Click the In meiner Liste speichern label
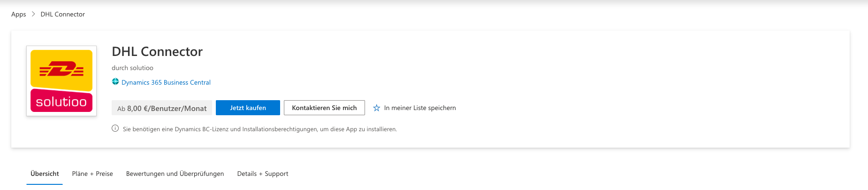This screenshot has height=190, width=868. tap(420, 108)
